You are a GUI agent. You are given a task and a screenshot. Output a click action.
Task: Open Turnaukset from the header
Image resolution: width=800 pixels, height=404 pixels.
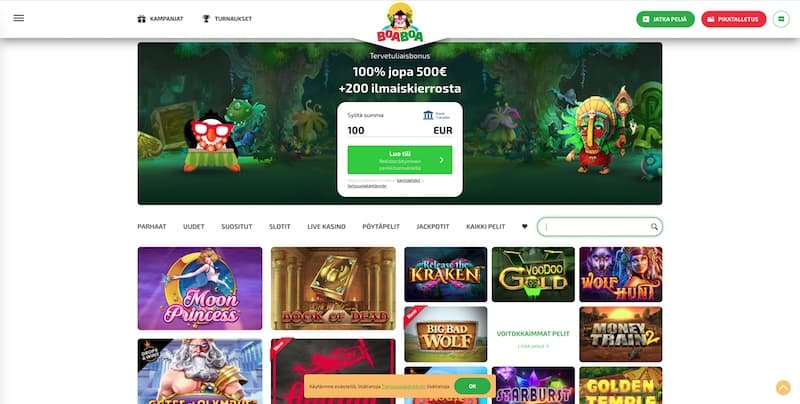pos(227,19)
